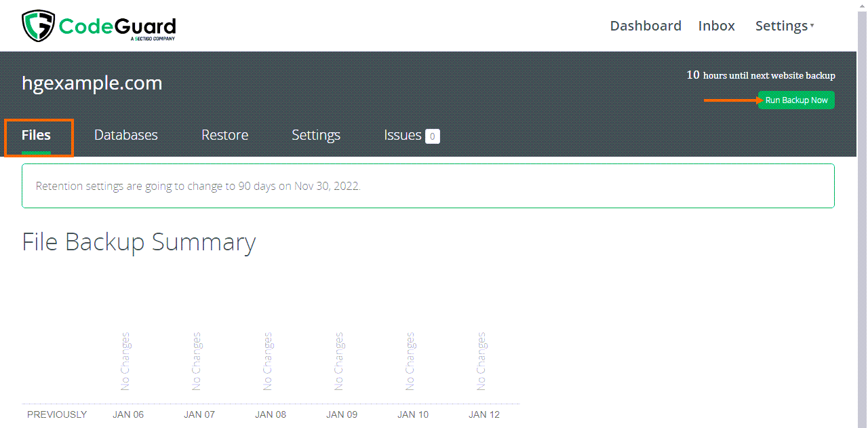Click the Run Backup Now button
Viewport: 868px width, 428px height.
tap(796, 100)
